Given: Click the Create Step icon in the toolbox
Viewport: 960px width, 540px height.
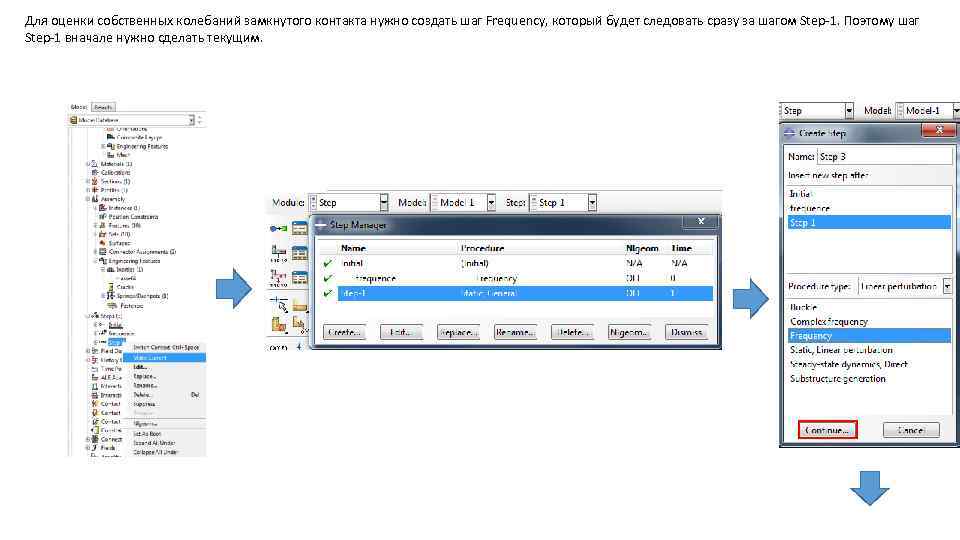Looking at the screenshot, I should pyautogui.click(x=279, y=228).
